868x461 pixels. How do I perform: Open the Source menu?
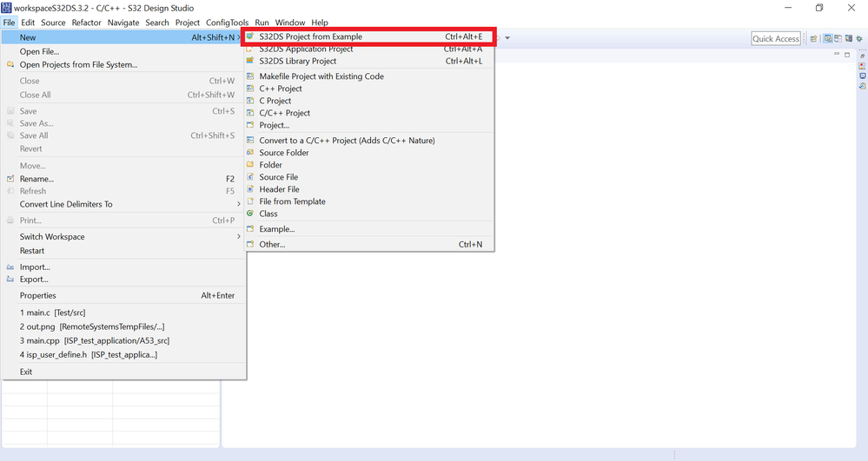point(53,23)
